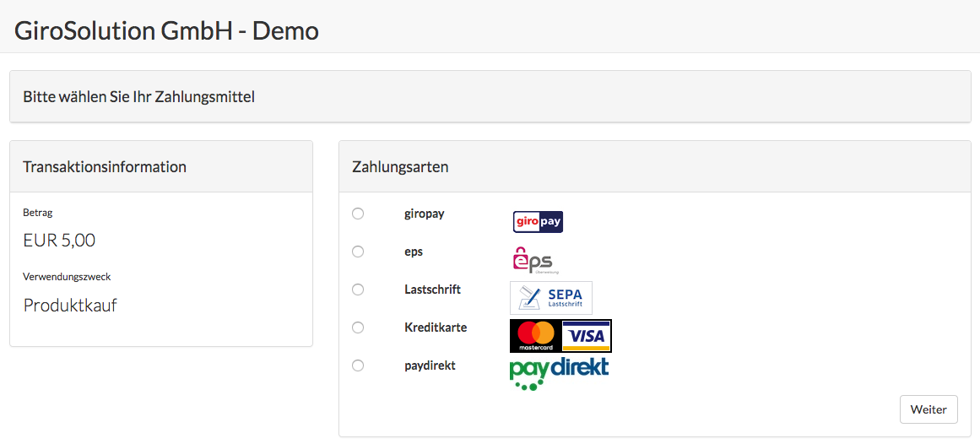Screen dimensions: 980x444
Task: Click the Lastschrift text label
Action: [x=432, y=290]
